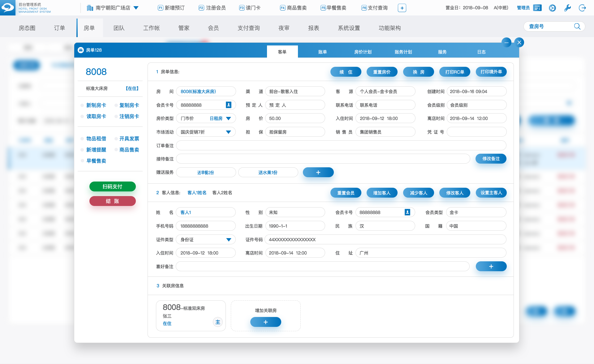
Task: Open the 证件类型 dropdown showing 身份证
Action: click(x=229, y=240)
